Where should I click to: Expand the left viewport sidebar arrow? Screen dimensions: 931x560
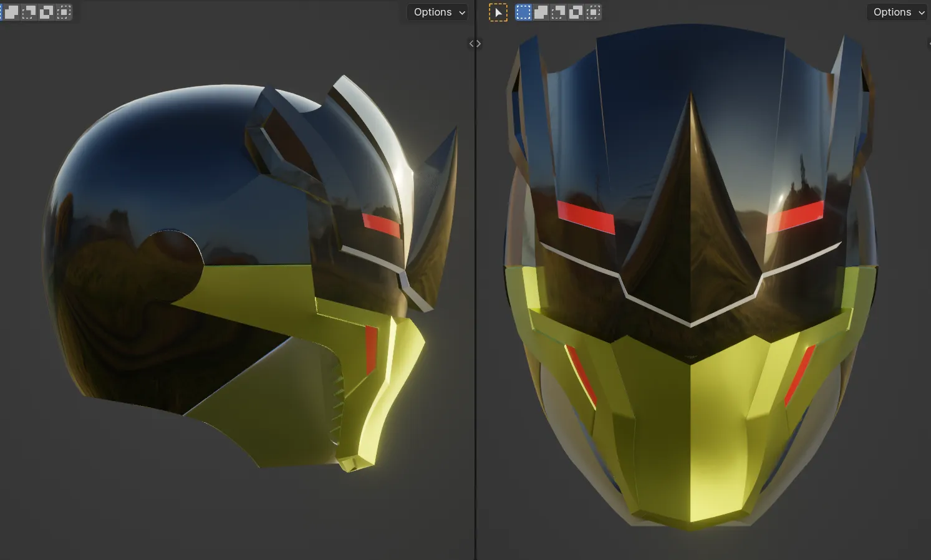[x=471, y=44]
